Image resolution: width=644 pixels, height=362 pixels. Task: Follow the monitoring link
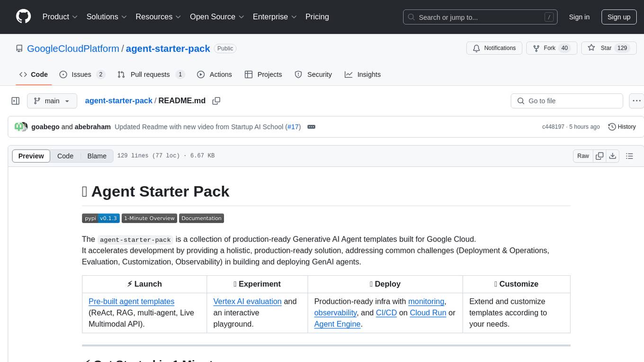pos(426,301)
